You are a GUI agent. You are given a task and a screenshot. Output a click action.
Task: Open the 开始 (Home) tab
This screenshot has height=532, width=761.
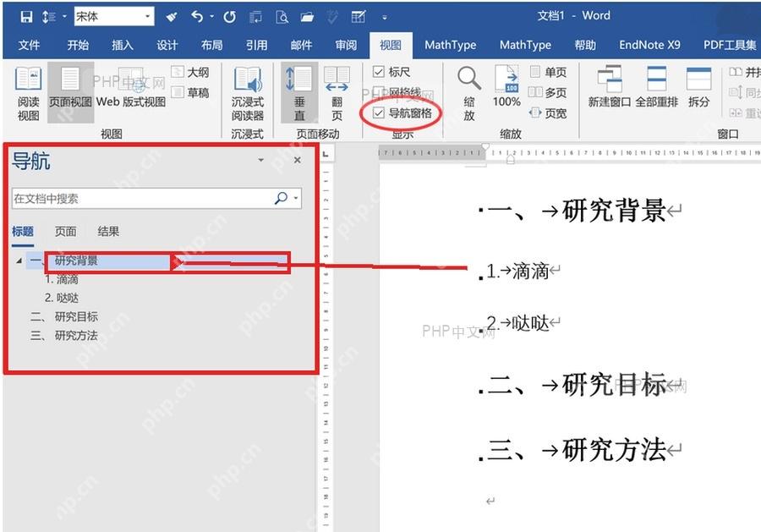pos(78,45)
